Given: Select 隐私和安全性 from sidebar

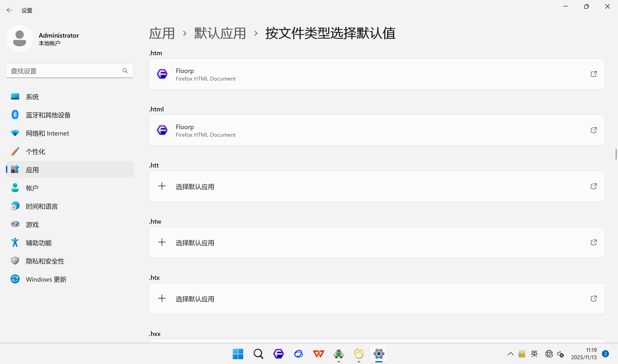Looking at the screenshot, I should pyautogui.click(x=45, y=261).
